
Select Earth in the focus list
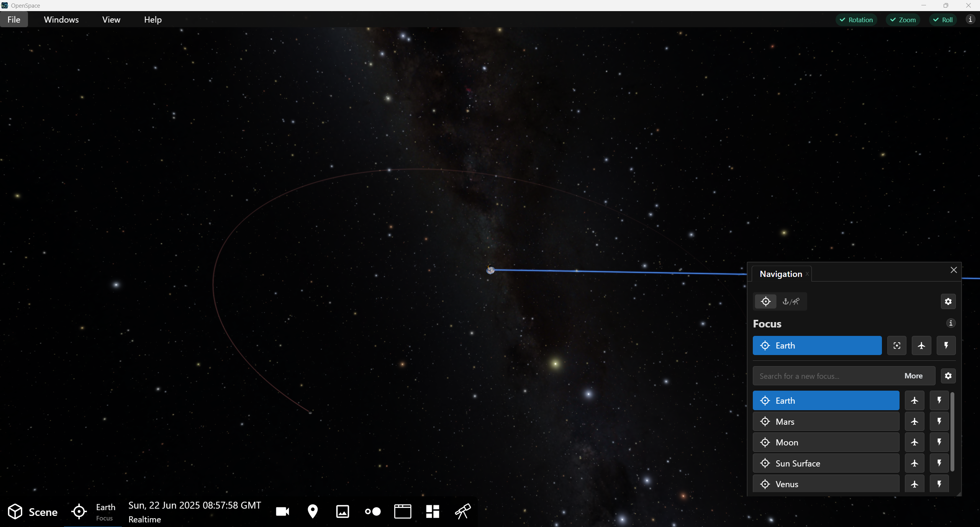click(826, 401)
